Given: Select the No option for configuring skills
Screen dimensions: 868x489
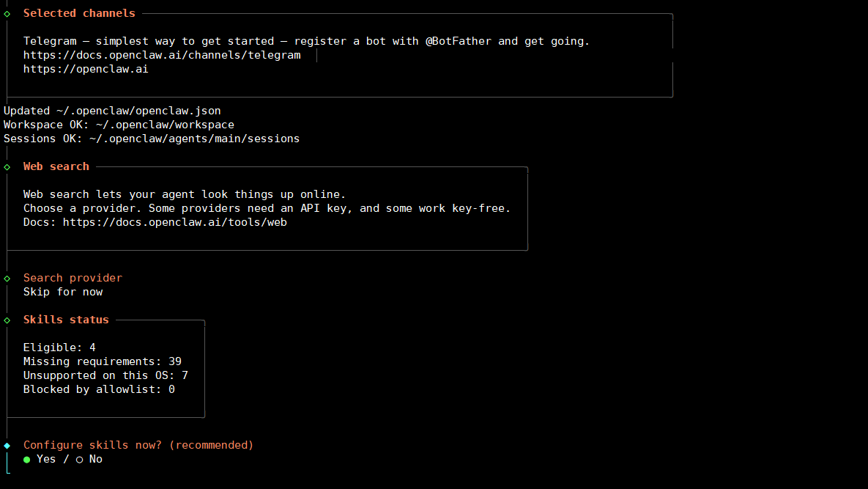Looking at the screenshot, I should 95,459.
